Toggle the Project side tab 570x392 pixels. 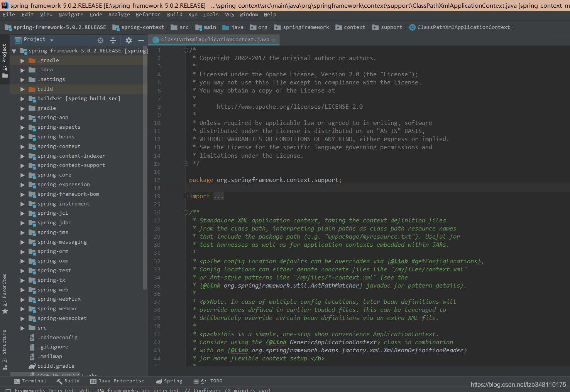(5, 61)
